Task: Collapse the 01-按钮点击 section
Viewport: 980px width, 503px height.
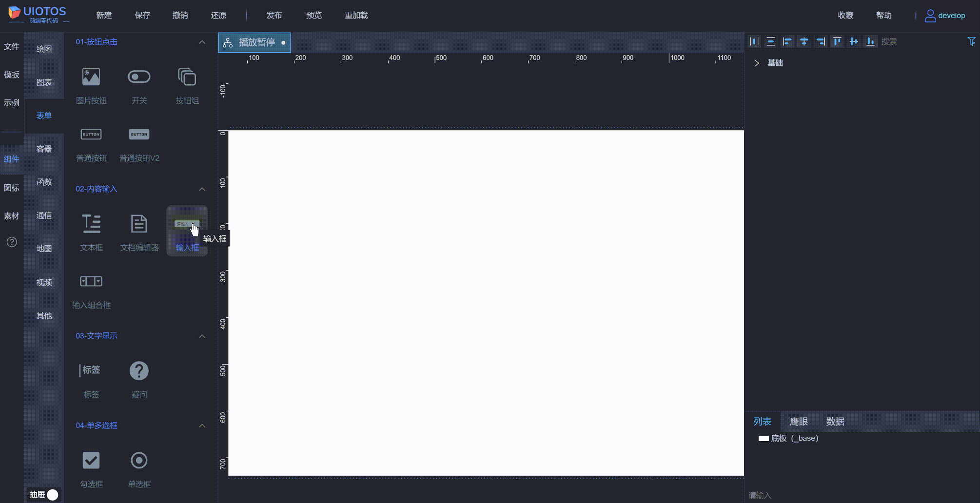Action: click(202, 42)
